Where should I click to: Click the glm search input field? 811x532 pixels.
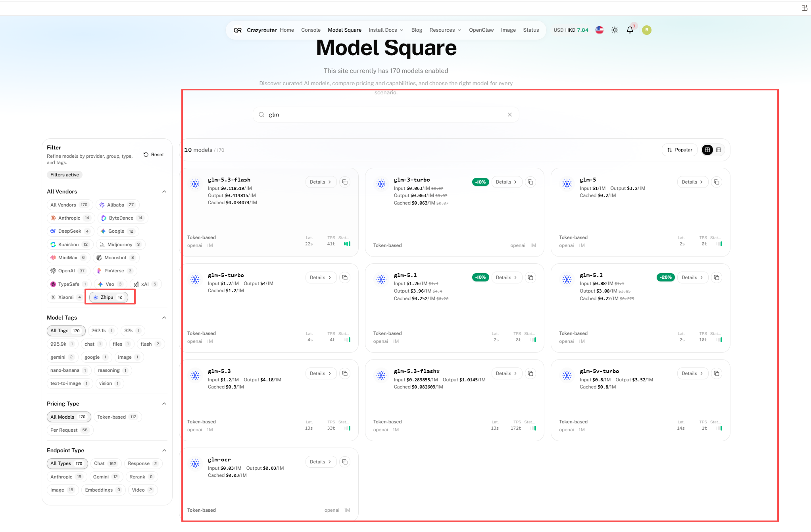point(386,115)
